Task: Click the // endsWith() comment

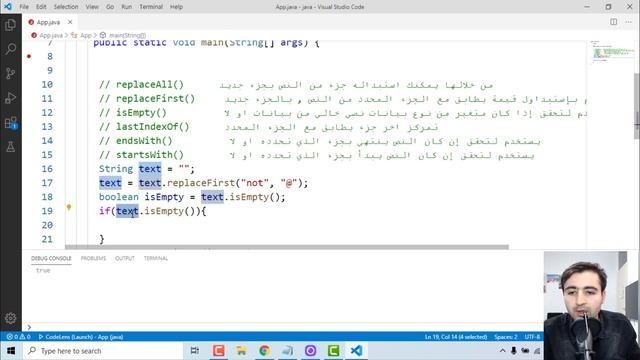Action: [x=136, y=141]
